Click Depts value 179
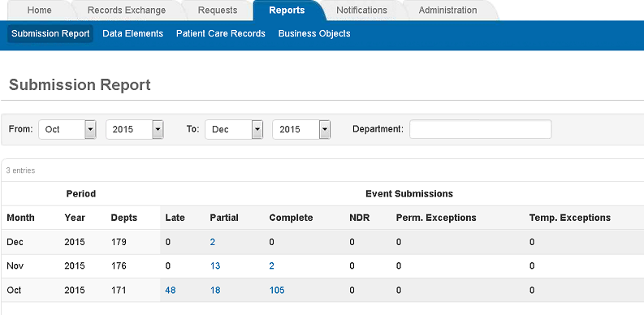Screen dimensions: 644x315 pos(119,242)
